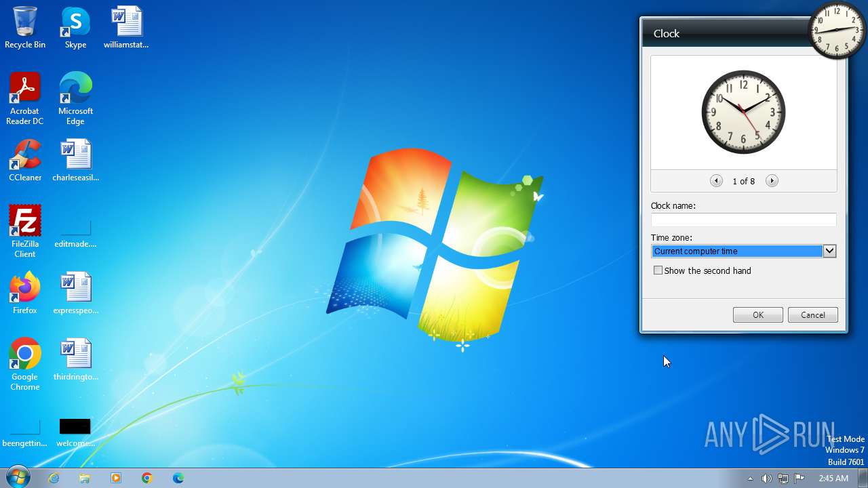Select the williamstat Word document icon
Screen dimensions: 868x488
[x=126, y=28]
